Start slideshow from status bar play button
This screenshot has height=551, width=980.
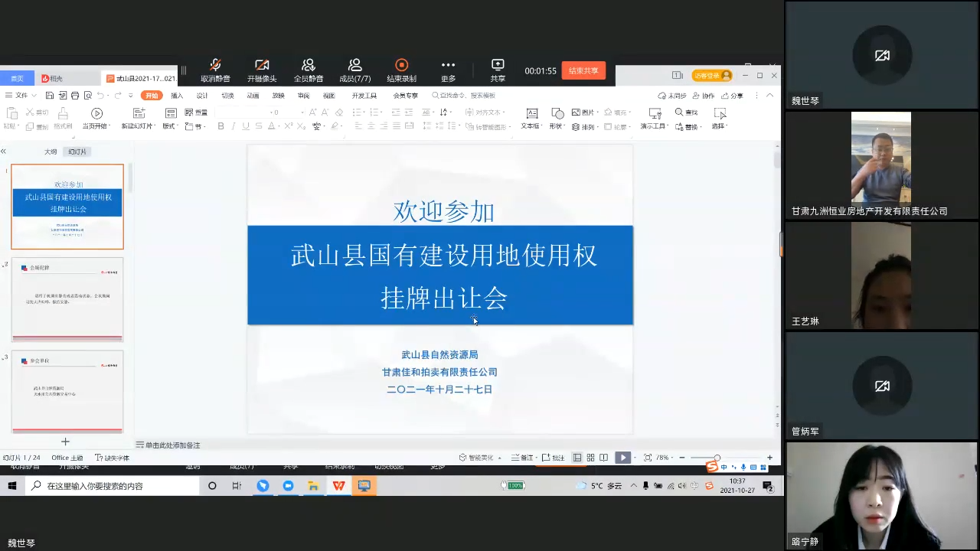point(622,458)
